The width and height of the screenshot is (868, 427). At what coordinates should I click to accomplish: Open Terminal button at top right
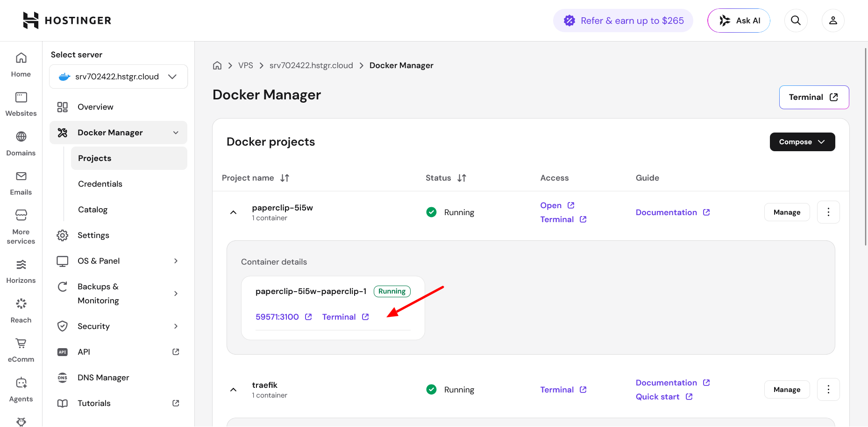[814, 97]
